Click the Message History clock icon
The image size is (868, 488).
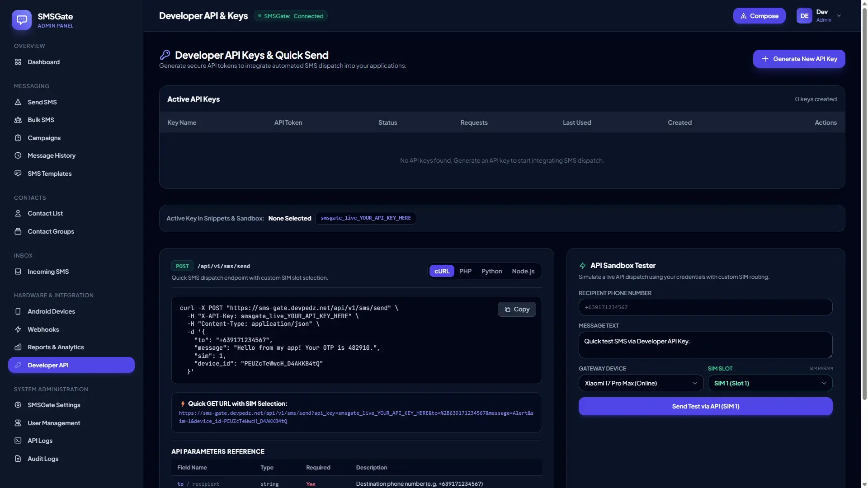18,155
